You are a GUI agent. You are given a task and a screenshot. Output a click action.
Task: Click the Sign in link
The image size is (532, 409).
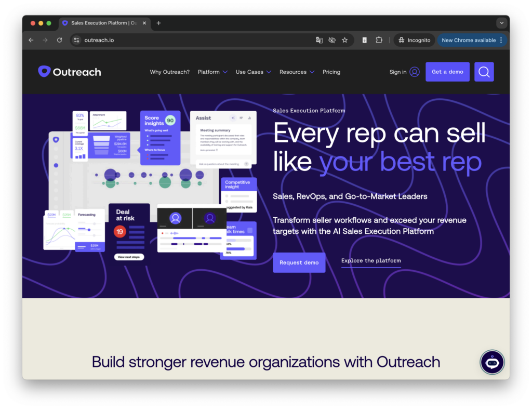click(397, 72)
